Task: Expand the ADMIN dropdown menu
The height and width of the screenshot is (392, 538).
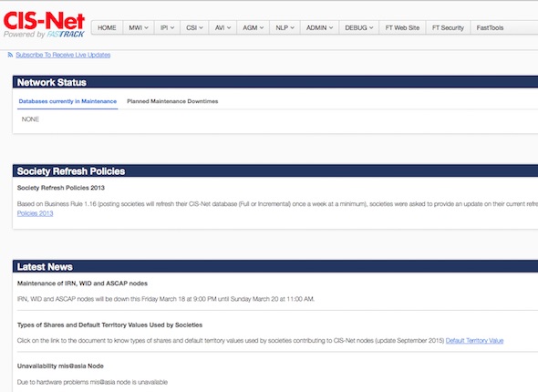Action: coord(319,27)
